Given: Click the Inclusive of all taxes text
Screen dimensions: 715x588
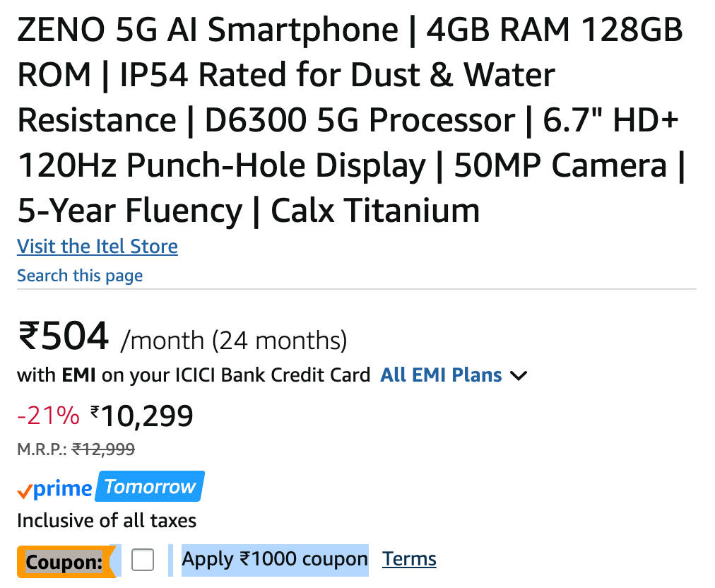Looking at the screenshot, I should 107,522.
